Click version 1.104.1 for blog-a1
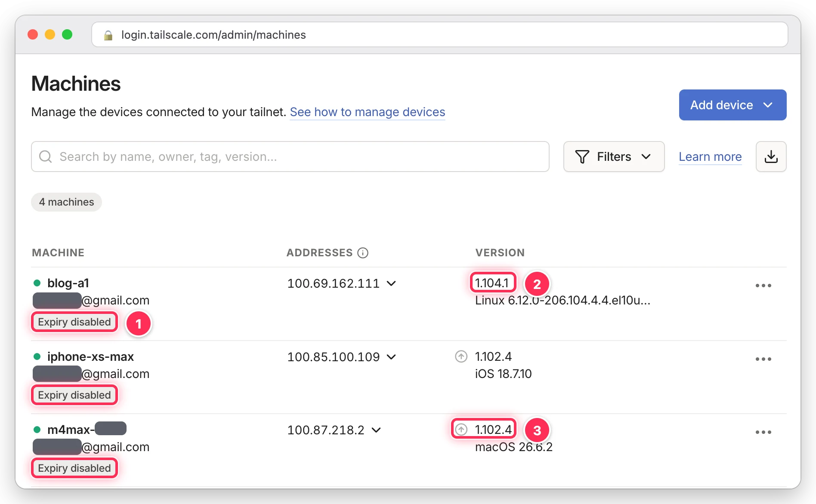 [x=492, y=283]
